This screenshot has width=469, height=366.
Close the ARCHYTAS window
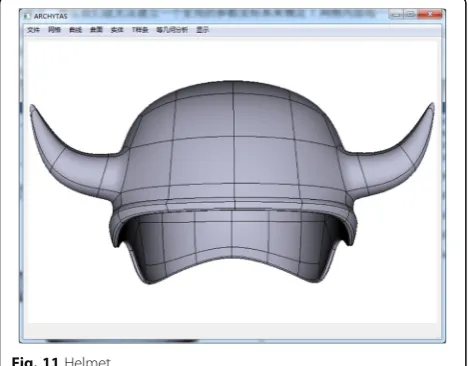(430, 14)
